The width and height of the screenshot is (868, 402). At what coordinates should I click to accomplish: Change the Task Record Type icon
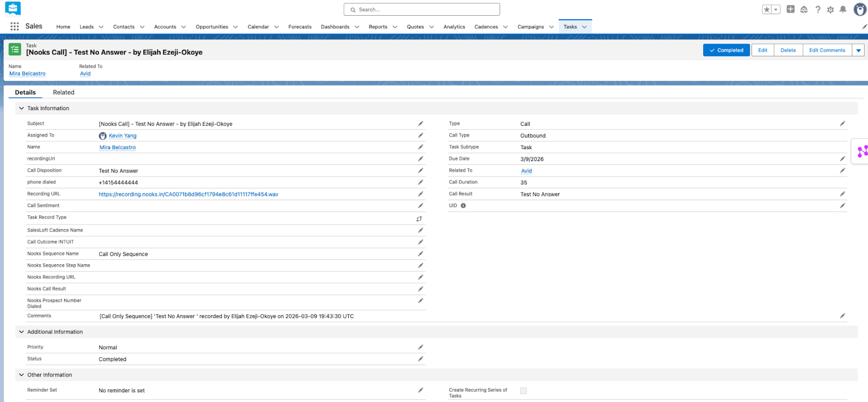click(419, 219)
